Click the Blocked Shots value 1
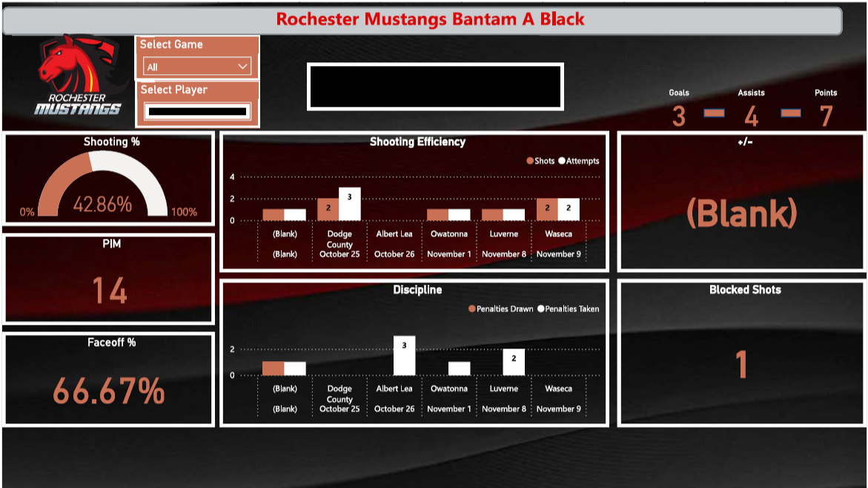 pos(742,364)
